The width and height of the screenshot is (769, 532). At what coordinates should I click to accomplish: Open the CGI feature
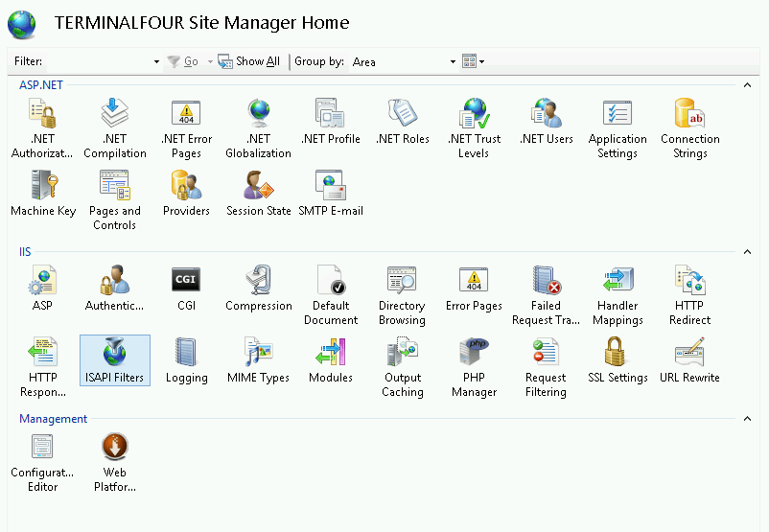click(x=186, y=288)
